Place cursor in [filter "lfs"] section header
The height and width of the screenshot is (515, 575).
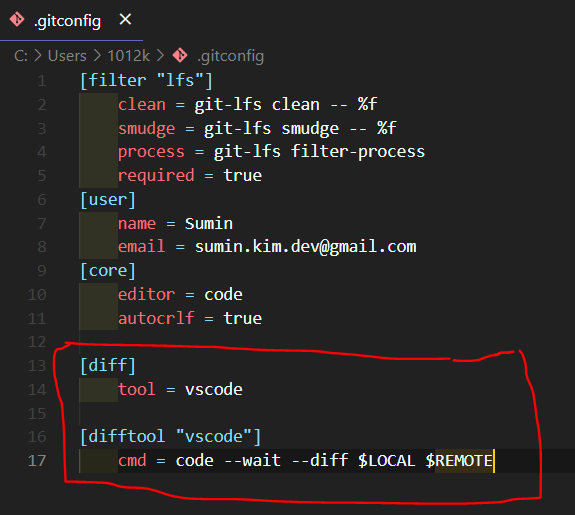pos(146,80)
